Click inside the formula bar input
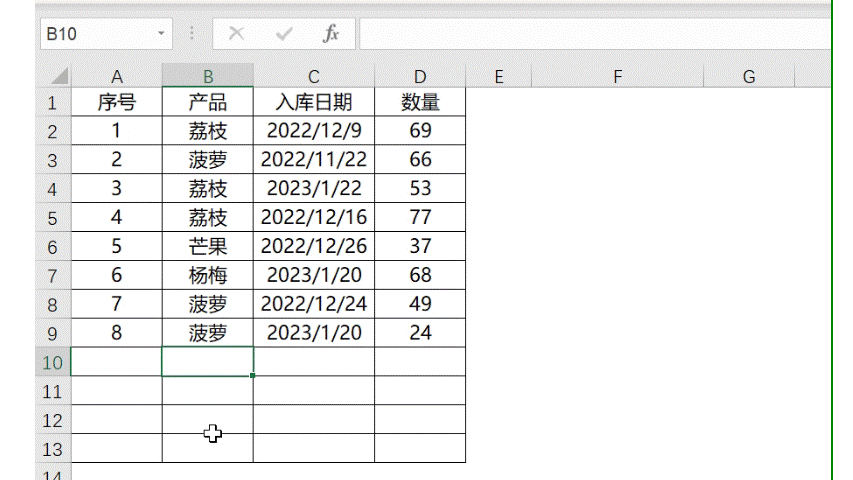 (x=595, y=34)
